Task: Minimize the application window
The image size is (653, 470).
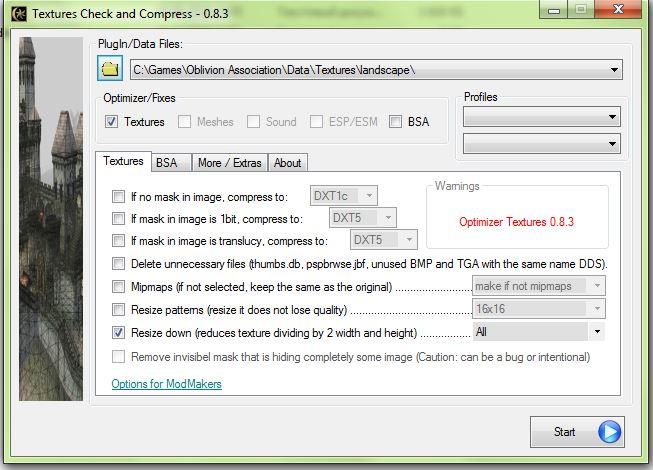Action: pos(554,9)
